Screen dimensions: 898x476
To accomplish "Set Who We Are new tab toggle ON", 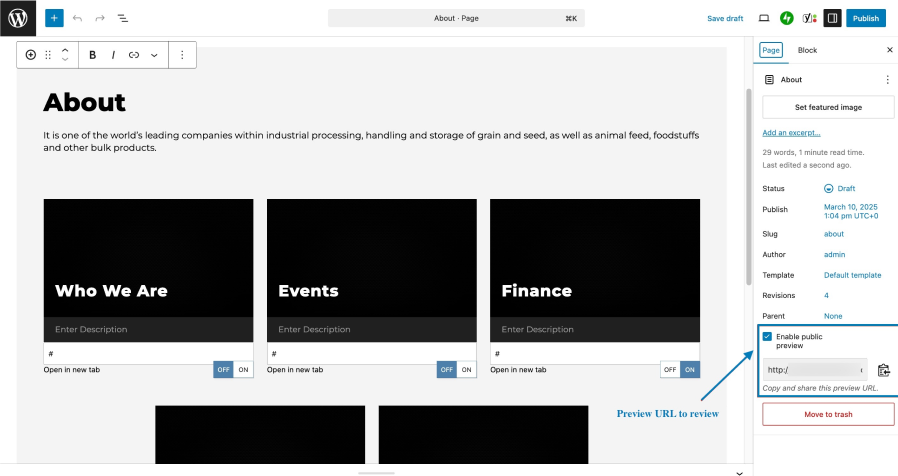I will [x=243, y=369].
